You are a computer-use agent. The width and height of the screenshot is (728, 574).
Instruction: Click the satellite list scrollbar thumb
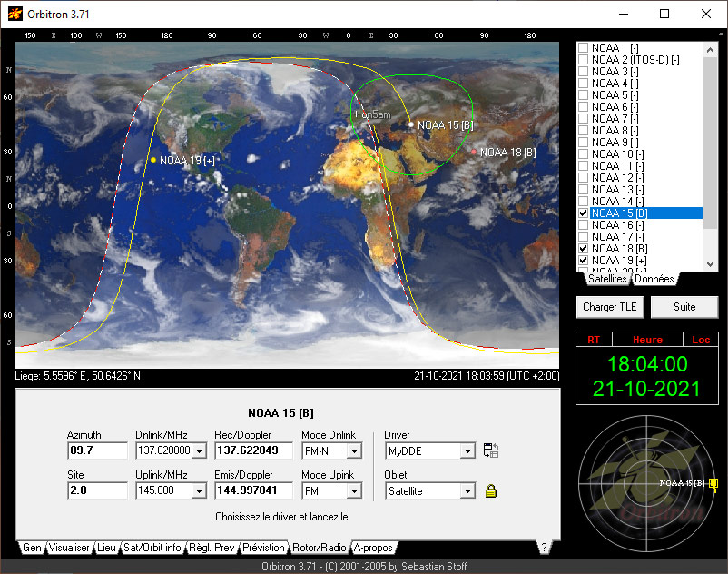coord(710,143)
